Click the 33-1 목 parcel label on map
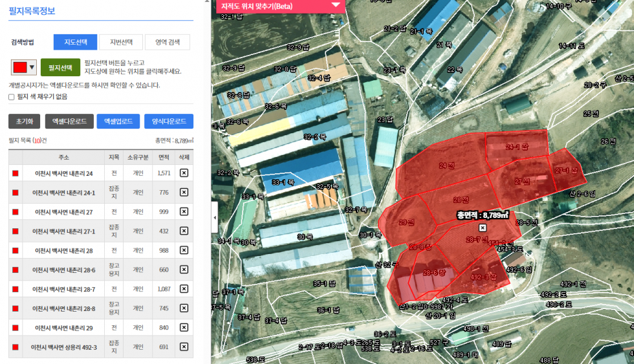This screenshot has width=634, height=364. (x=283, y=182)
